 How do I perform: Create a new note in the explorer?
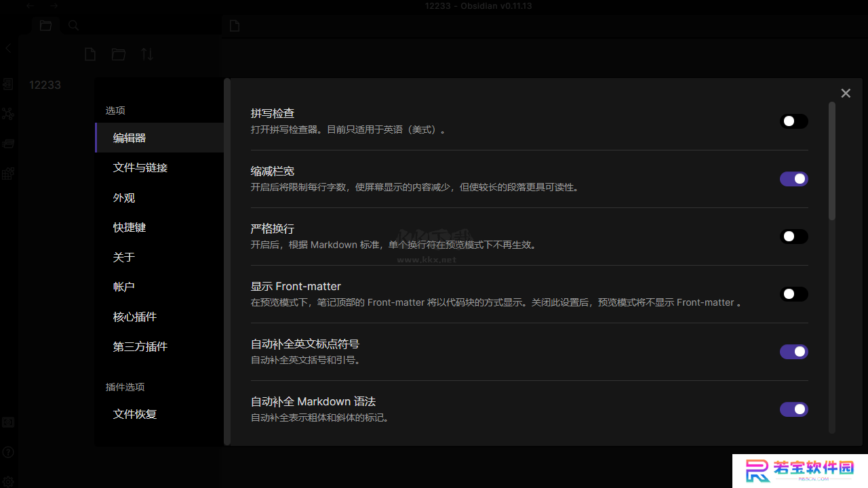(90, 54)
